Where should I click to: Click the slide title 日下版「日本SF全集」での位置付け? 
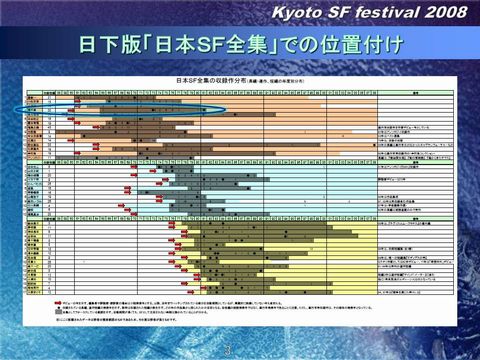[x=241, y=44]
